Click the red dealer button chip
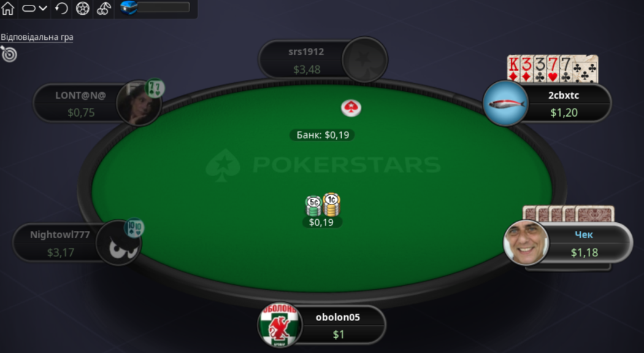 click(x=351, y=107)
